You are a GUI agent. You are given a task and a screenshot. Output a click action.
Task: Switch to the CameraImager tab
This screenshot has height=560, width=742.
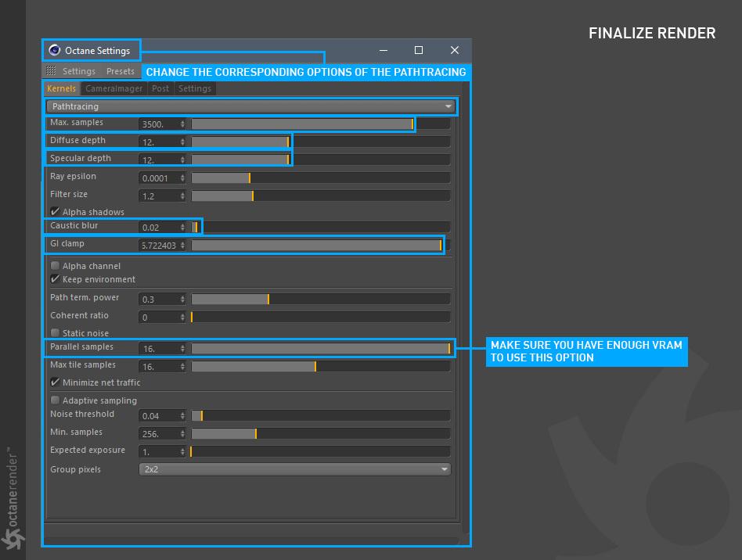113,88
